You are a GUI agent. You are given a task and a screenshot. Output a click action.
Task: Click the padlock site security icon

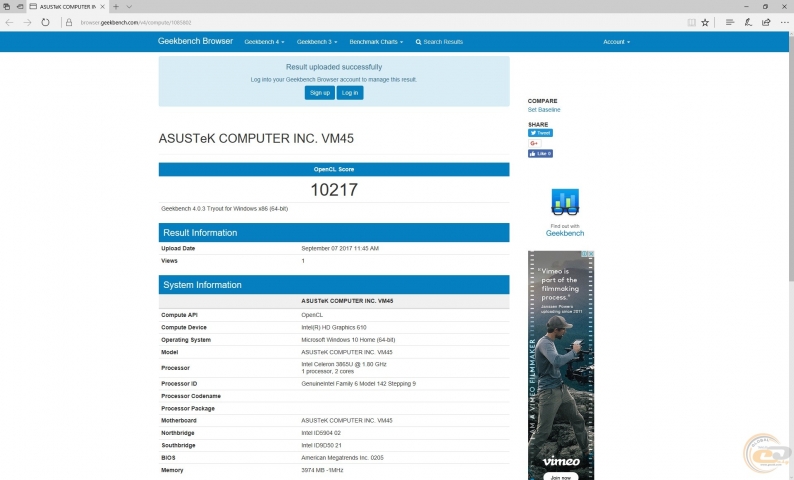[x=69, y=22]
